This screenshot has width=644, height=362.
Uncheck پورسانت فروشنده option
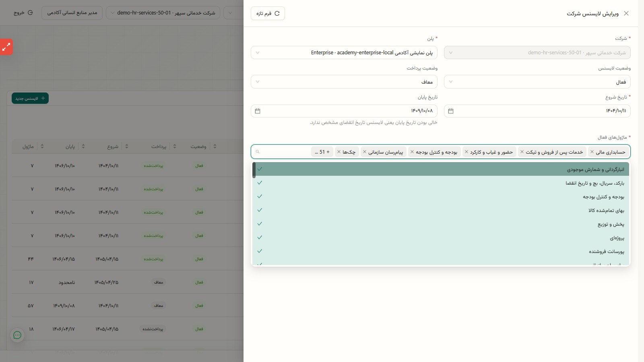(x=441, y=251)
